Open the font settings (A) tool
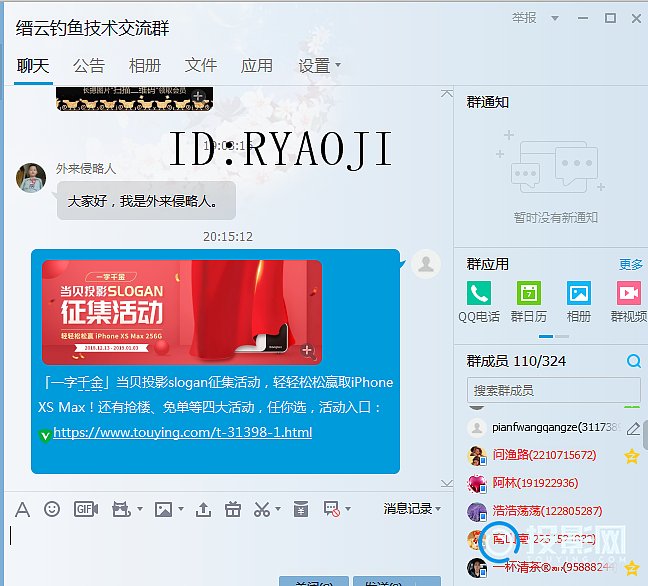648x586 pixels. (x=22, y=509)
